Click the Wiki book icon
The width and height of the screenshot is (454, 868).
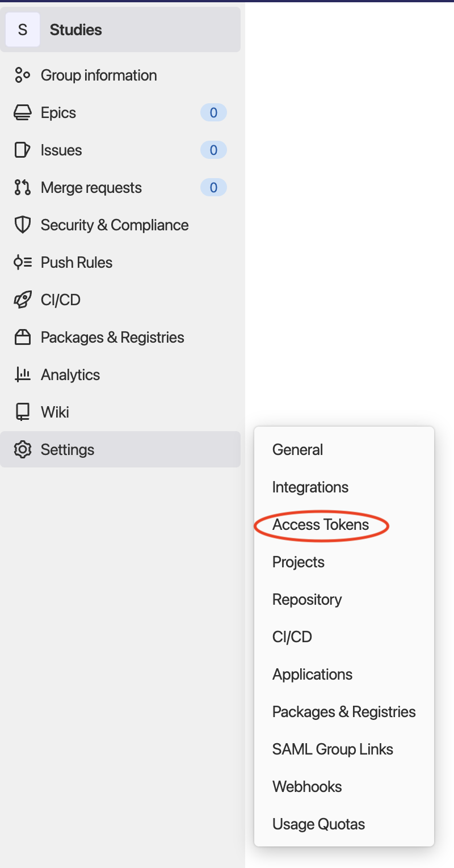pyautogui.click(x=22, y=412)
